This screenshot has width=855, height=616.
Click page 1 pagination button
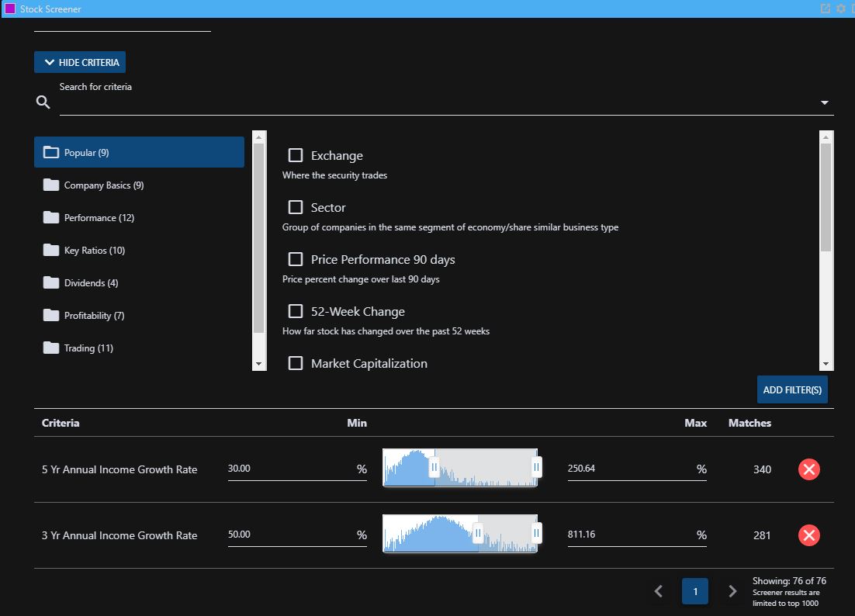click(x=695, y=591)
